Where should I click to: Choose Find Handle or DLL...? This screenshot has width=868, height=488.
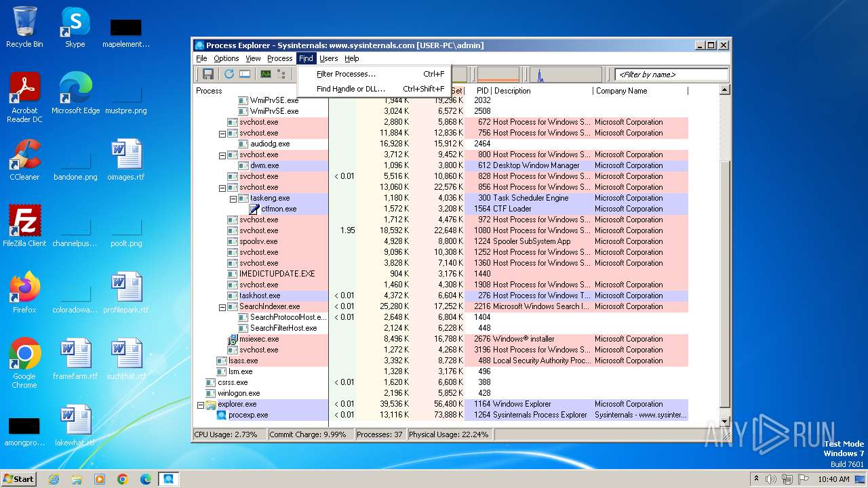pyautogui.click(x=374, y=89)
